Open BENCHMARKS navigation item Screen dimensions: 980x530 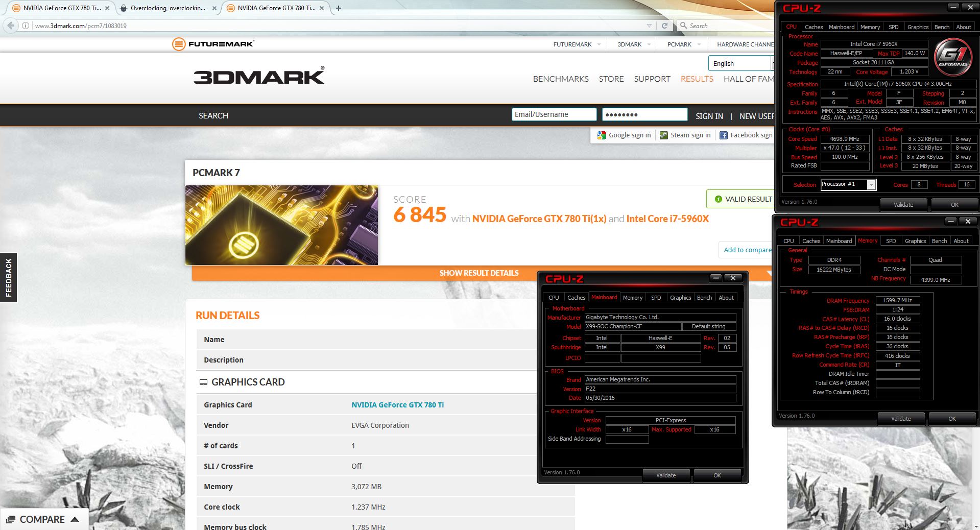tap(561, 79)
